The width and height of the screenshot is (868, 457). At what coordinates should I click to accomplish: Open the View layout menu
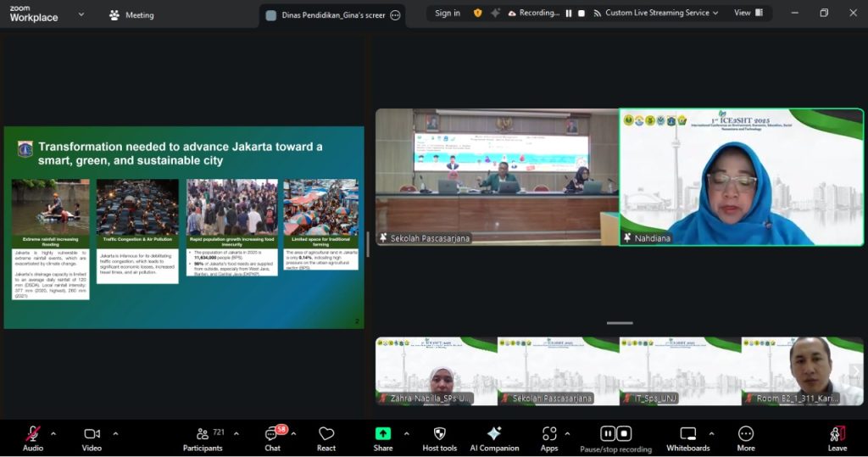coord(748,13)
